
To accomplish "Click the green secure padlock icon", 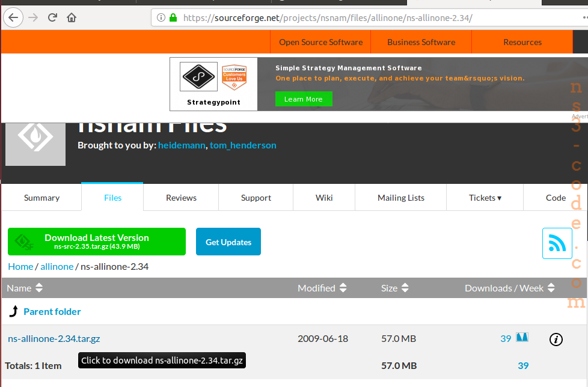I will tap(173, 17).
